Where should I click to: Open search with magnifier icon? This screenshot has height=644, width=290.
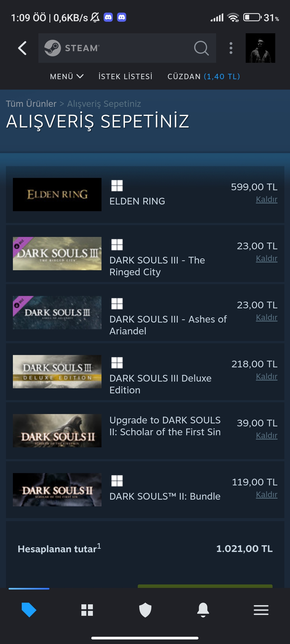[x=201, y=48]
